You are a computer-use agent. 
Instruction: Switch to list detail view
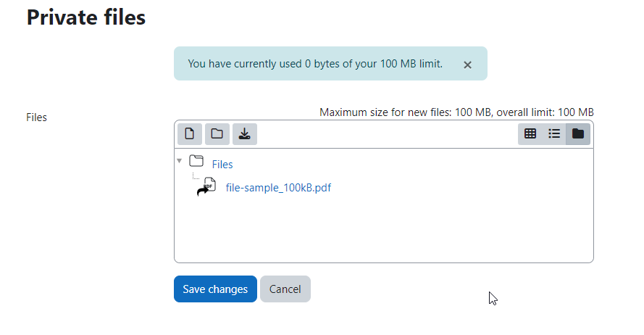point(554,134)
